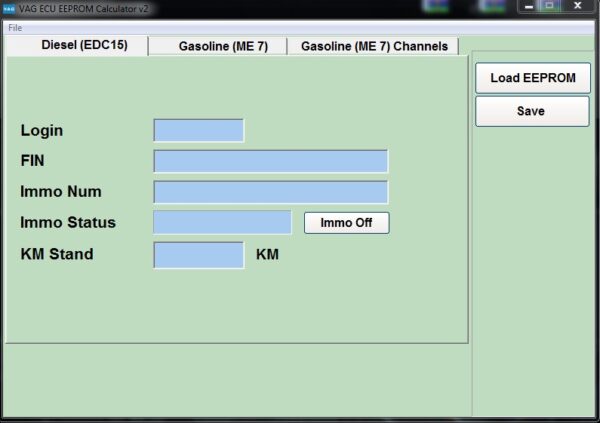Screen dimensions: 600x423
Task: Open the Gasoline (ME 7) tab
Action: pyautogui.click(x=218, y=46)
